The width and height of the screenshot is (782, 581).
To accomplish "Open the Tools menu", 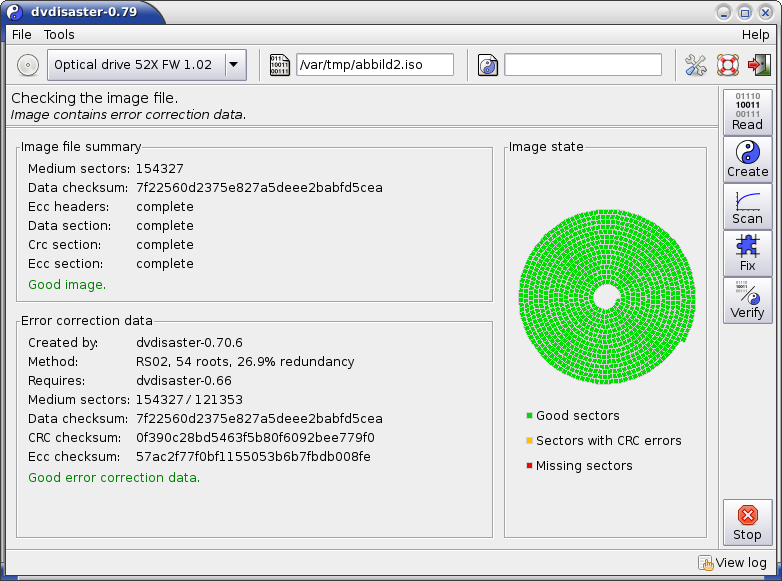I will click(59, 34).
